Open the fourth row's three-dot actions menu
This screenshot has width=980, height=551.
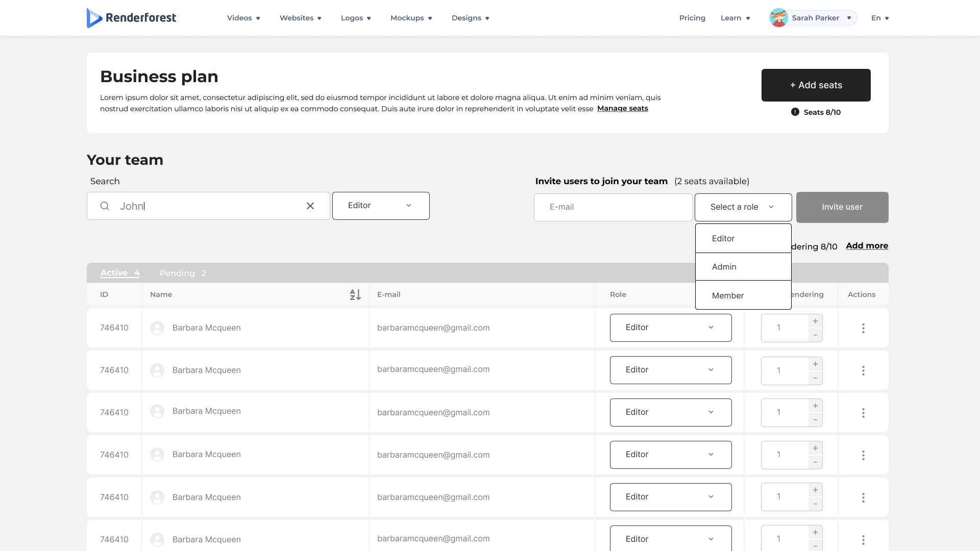pyautogui.click(x=863, y=455)
